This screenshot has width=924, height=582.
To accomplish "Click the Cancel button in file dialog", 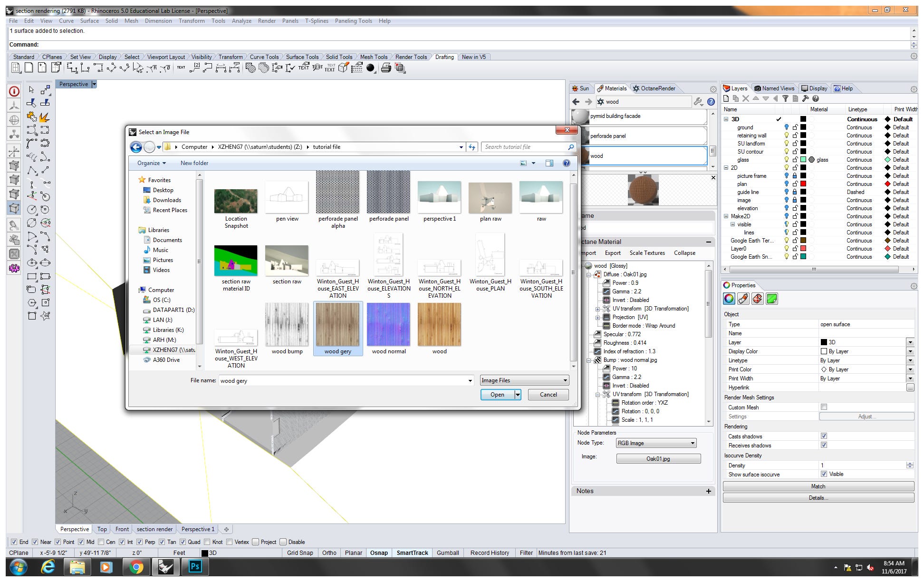I will [548, 395].
